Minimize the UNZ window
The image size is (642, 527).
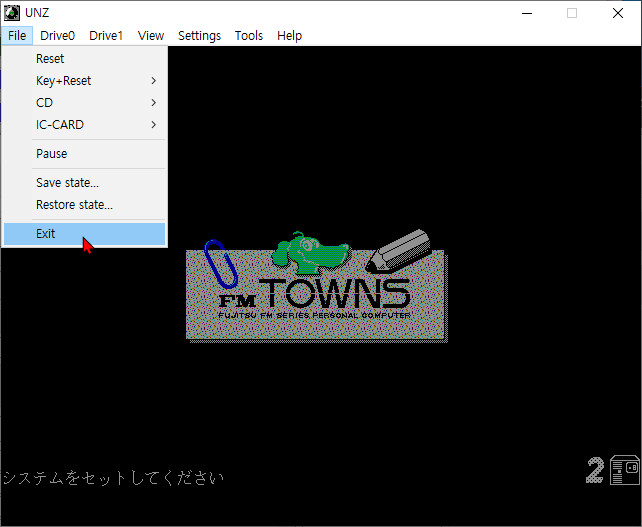[x=527, y=13]
